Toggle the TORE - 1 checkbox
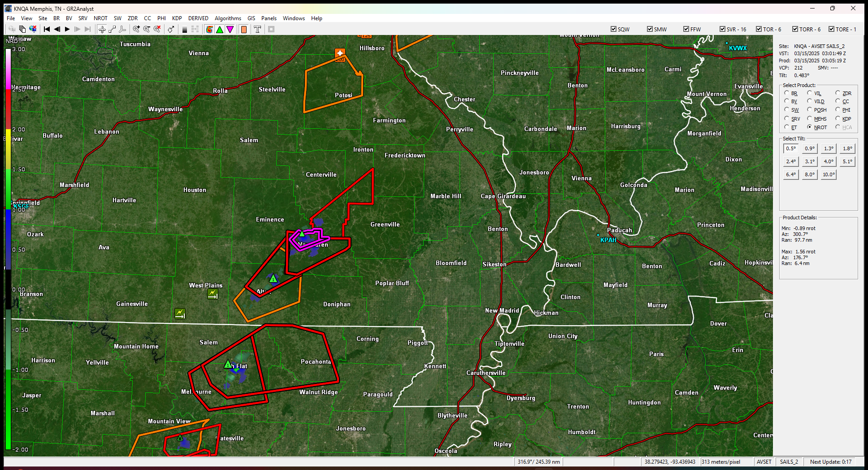 [831, 29]
